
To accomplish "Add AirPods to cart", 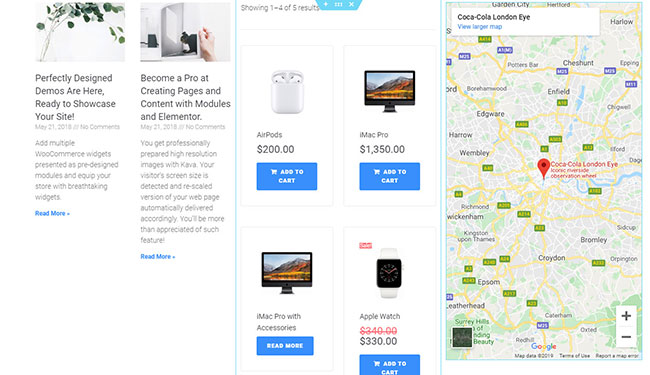I will (287, 176).
